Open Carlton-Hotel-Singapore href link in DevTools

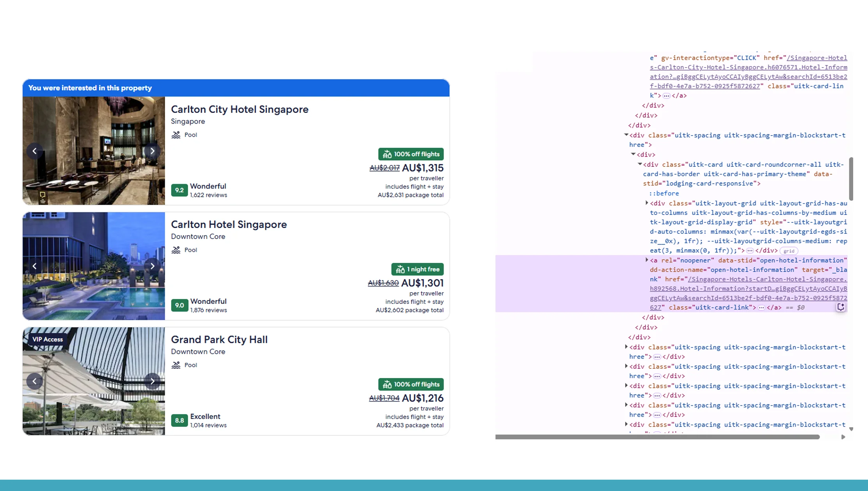tap(748, 289)
